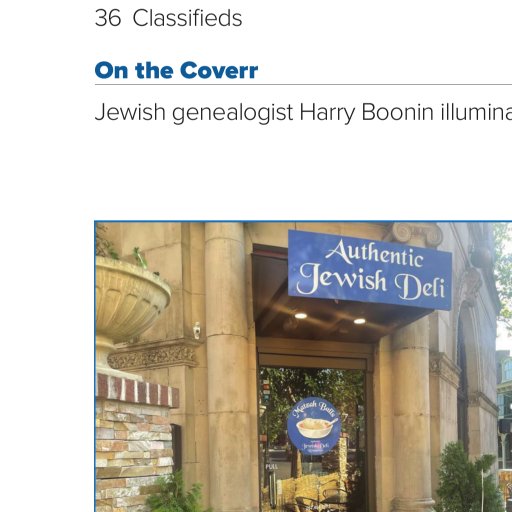Image resolution: width=512 pixels, height=512 pixels.
Task: Click the evergreen shrub right of the entrance
Action: (x=468, y=480)
